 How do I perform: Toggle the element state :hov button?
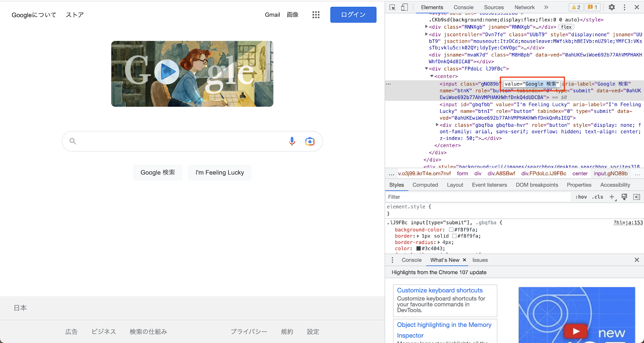click(581, 197)
